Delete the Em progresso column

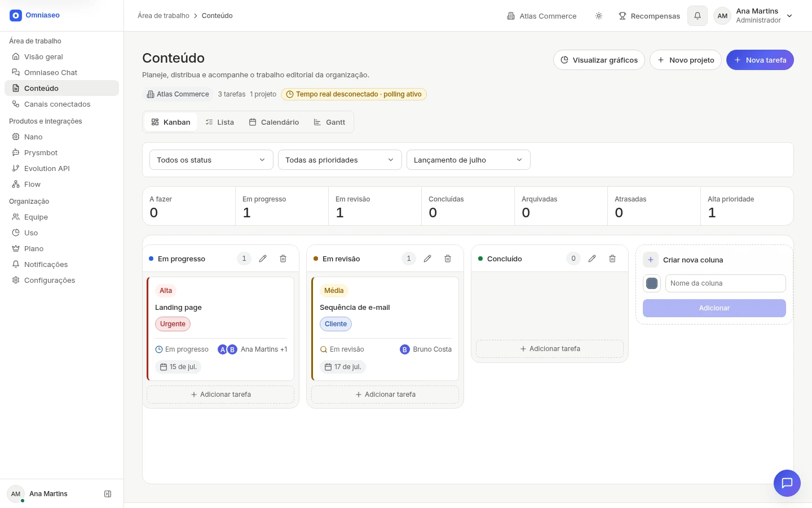pyautogui.click(x=283, y=259)
